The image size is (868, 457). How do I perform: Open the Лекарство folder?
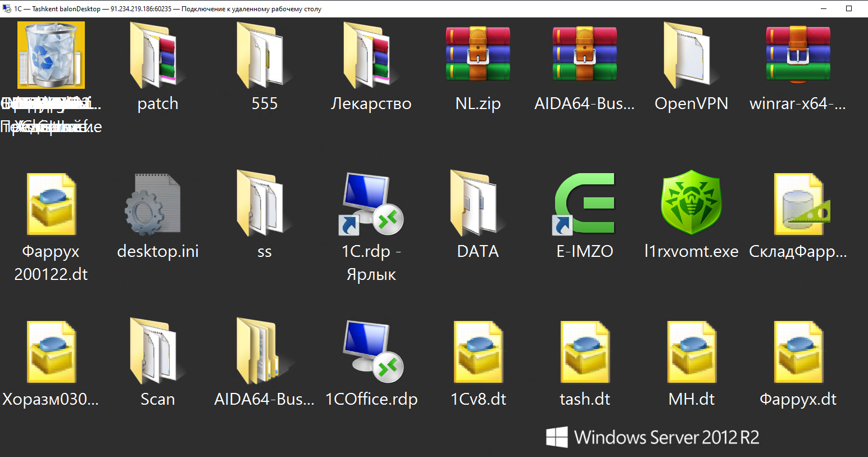371,55
